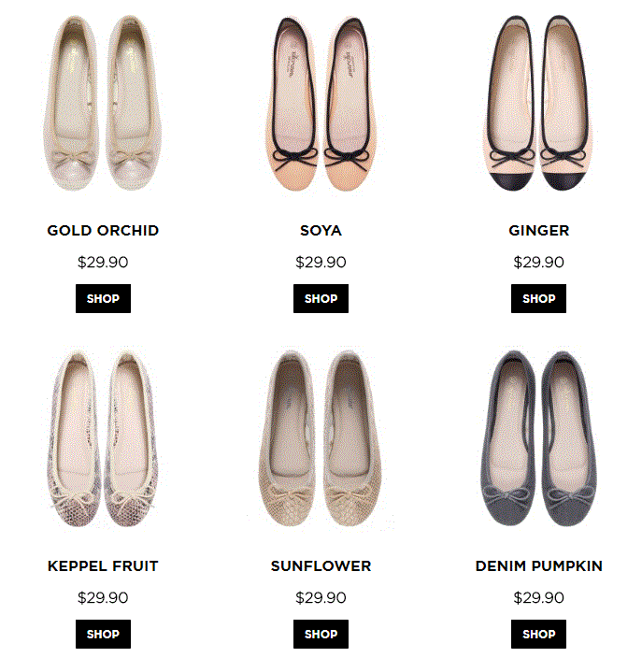Open the Keppel Fruit snakeskin flats image

pyautogui.click(x=103, y=438)
